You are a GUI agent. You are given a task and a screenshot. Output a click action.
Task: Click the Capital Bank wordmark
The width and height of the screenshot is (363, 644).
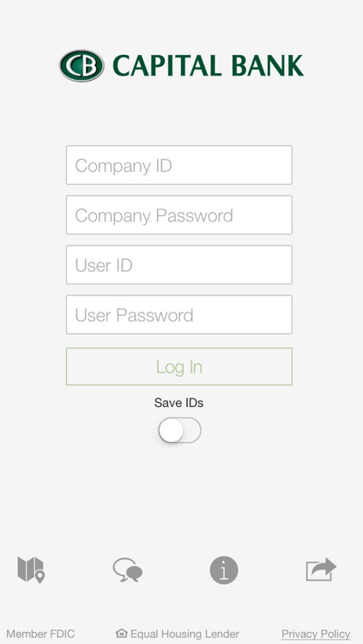click(x=208, y=66)
